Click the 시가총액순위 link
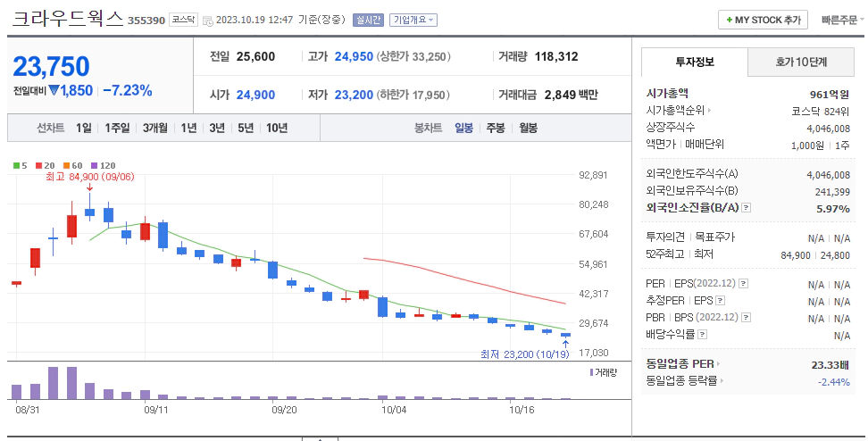This screenshot has height=441, width=868. 675,111
